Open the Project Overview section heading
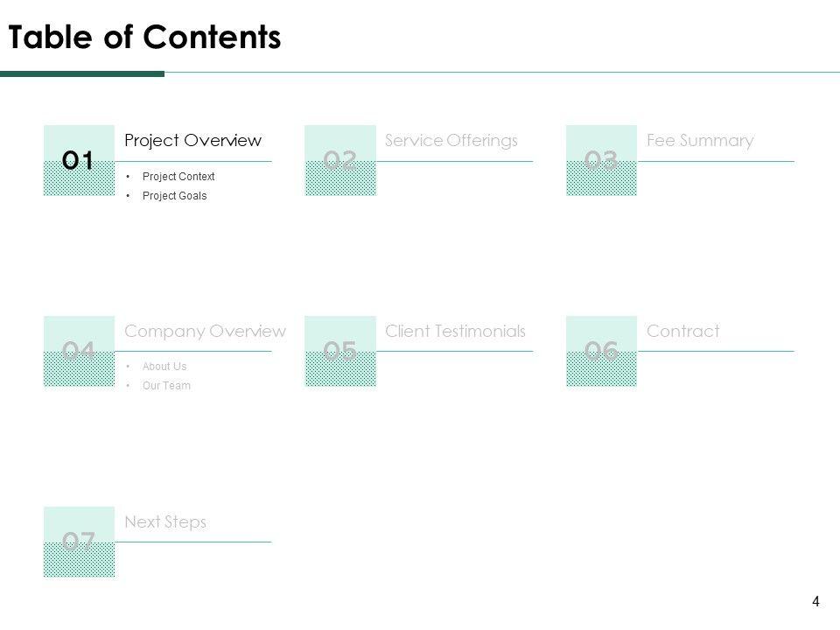Screen dimensions: 840x630 pos(192,140)
